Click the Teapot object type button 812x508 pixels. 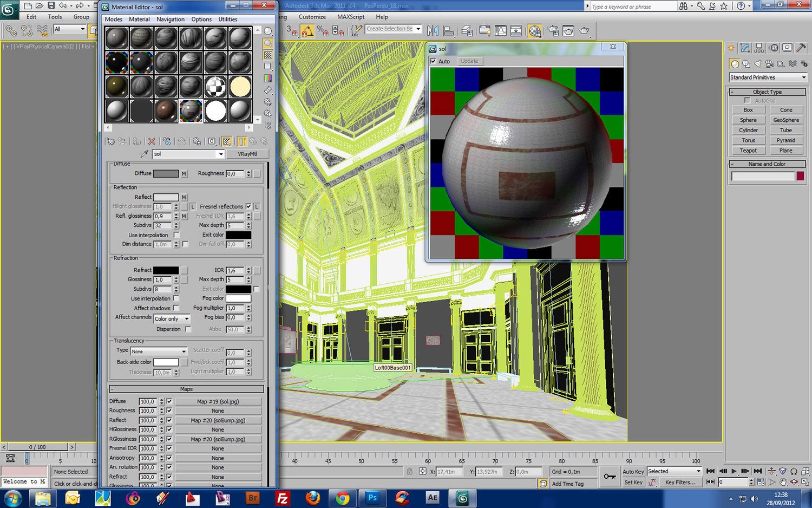click(x=748, y=151)
